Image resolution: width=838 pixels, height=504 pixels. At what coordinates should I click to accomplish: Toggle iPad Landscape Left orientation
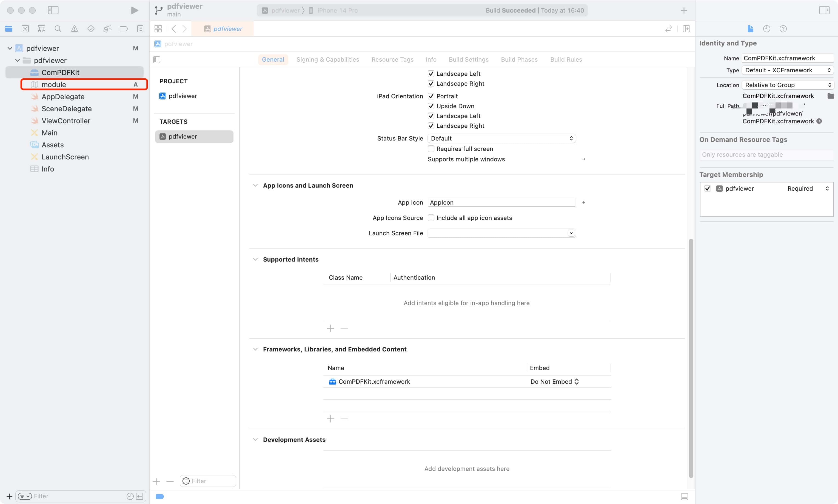[431, 116]
